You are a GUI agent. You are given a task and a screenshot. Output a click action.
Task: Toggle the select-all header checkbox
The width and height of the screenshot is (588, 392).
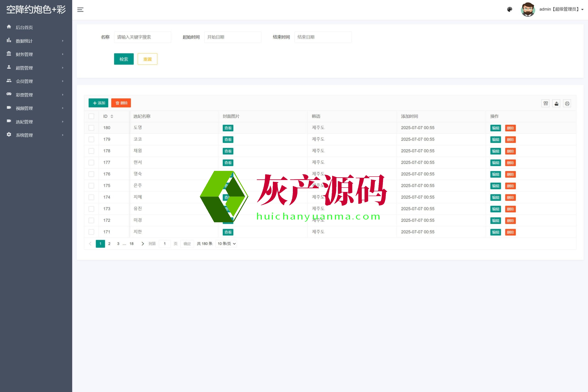point(91,116)
